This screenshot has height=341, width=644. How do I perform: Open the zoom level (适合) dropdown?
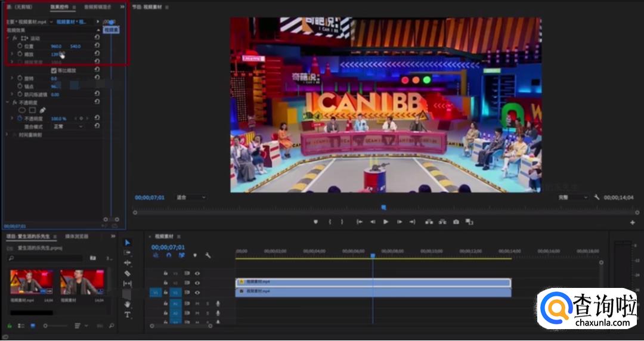click(190, 197)
